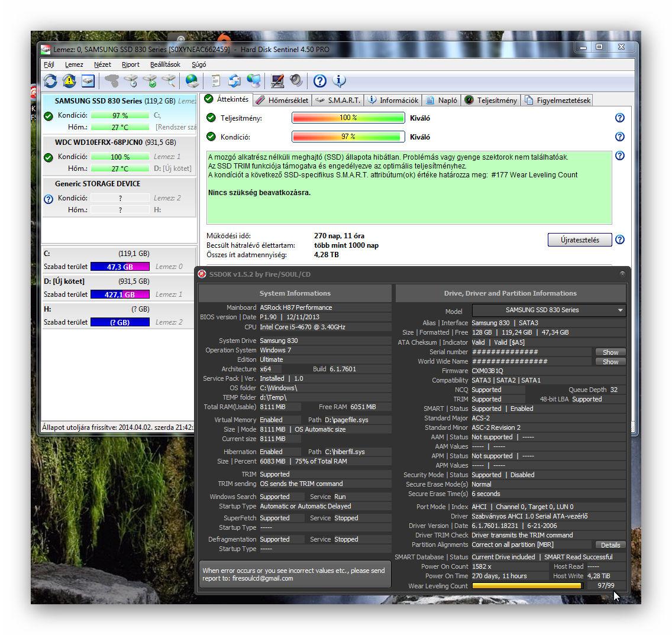Click the Újratesztelés button
The image size is (672, 635).
click(580, 239)
